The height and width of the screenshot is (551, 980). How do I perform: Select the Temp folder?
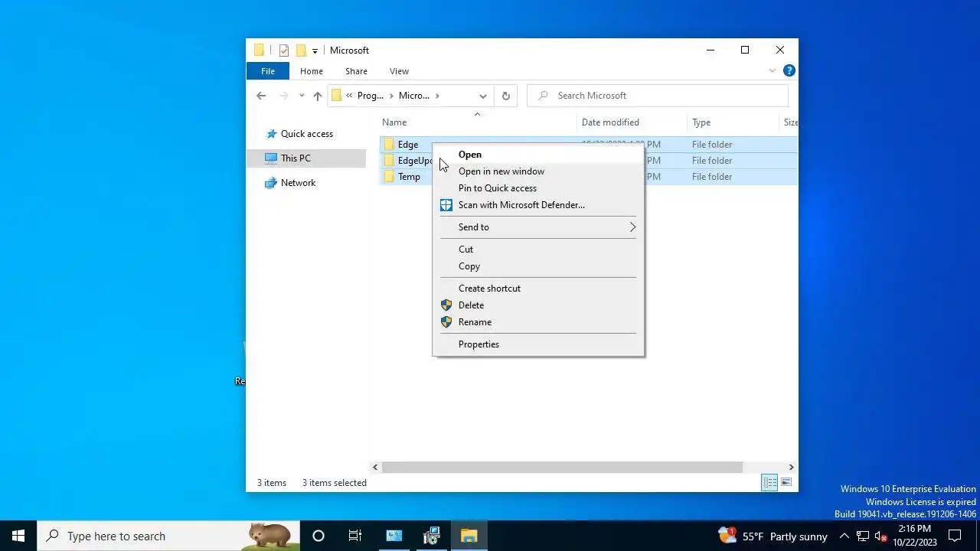tap(409, 177)
